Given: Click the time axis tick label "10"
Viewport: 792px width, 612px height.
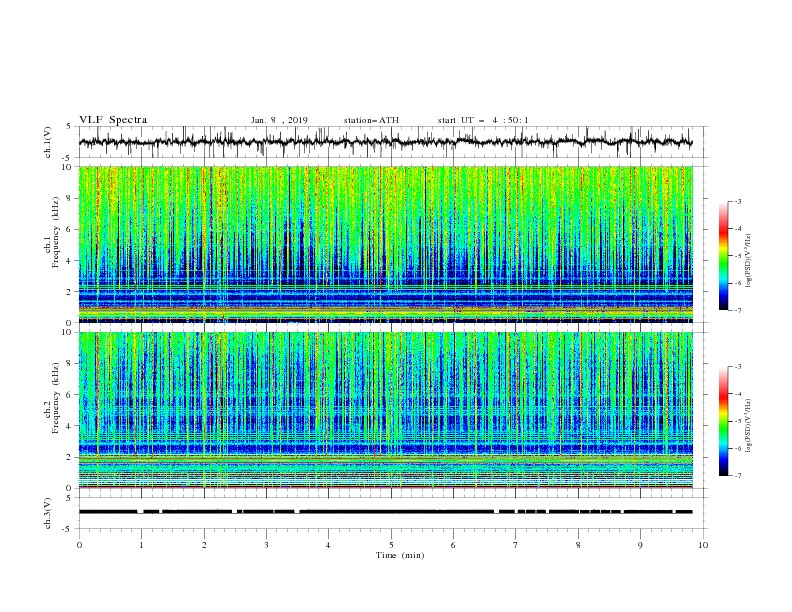Looking at the screenshot, I should (703, 545).
